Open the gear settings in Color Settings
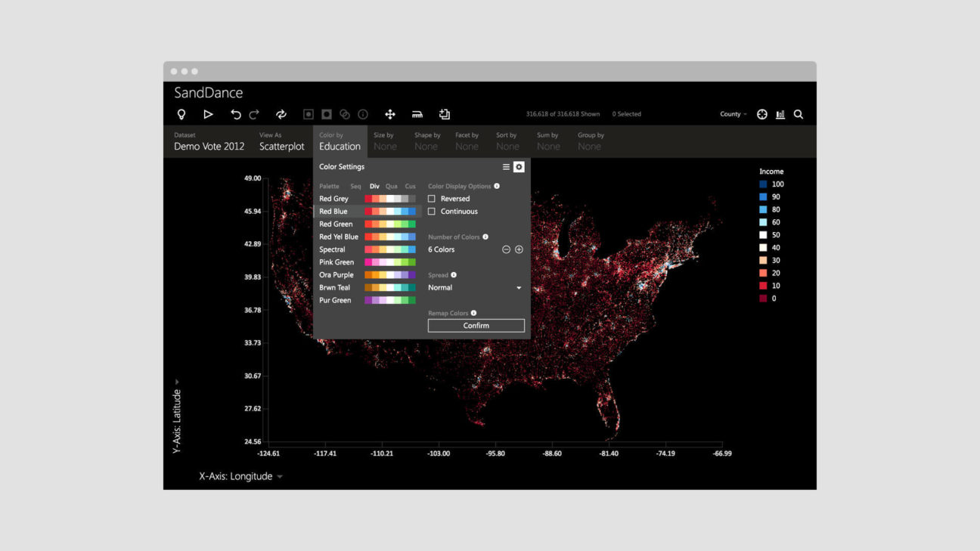980x551 pixels. click(519, 167)
